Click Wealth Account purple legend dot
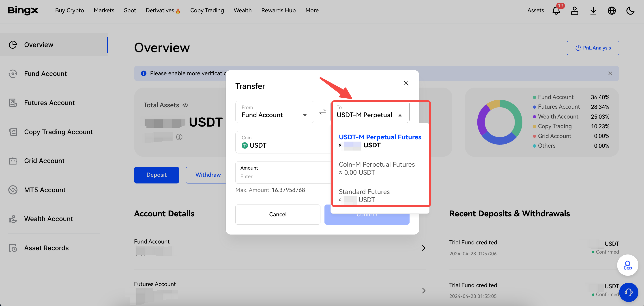Screen dimensions: 644x306 click(534, 117)
